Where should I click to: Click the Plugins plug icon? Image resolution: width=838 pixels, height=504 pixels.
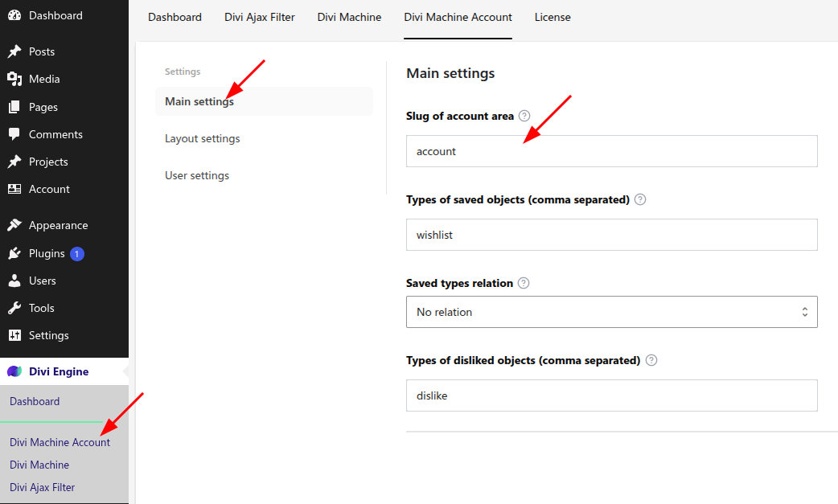click(x=14, y=253)
